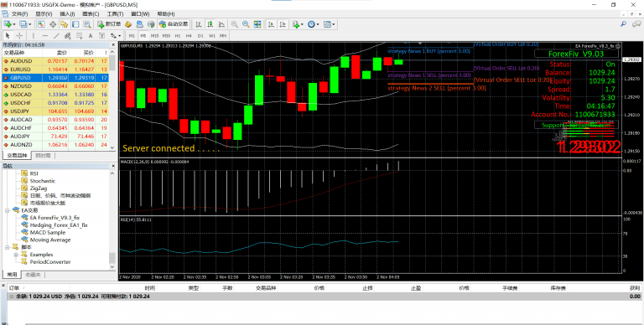Expand the Examples folder node
This screenshot has height=325, width=644.
[x=16, y=255]
